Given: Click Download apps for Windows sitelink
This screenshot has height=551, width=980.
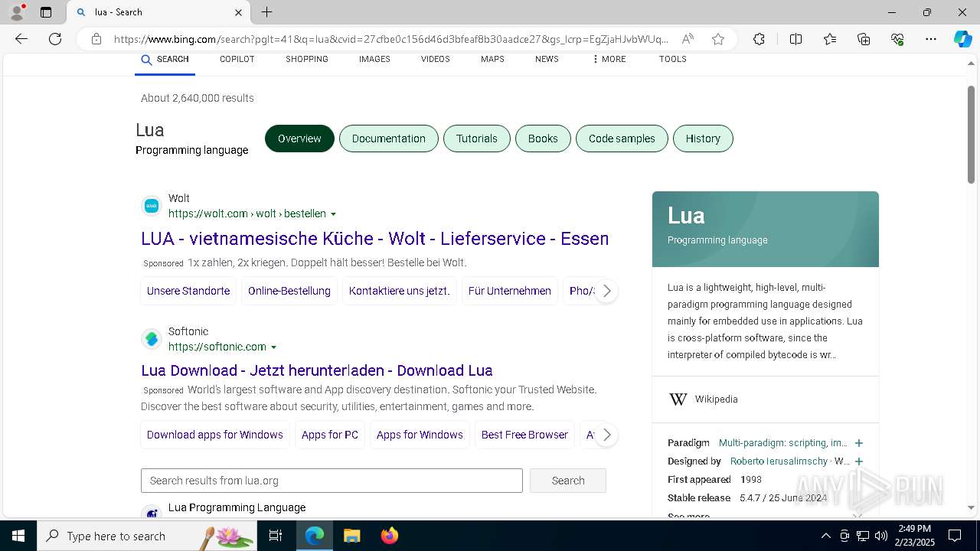Looking at the screenshot, I should [215, 435].
